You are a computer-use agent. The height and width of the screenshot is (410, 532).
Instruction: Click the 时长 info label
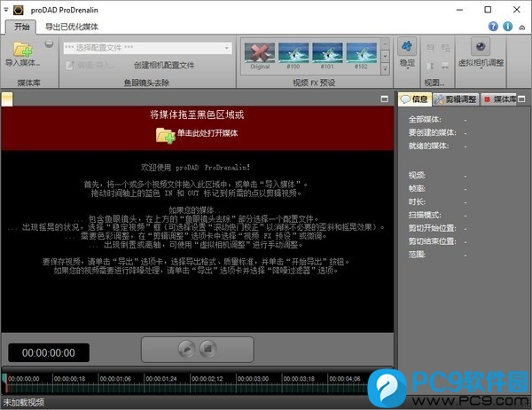pyautogui.click(x=417, y=201)
